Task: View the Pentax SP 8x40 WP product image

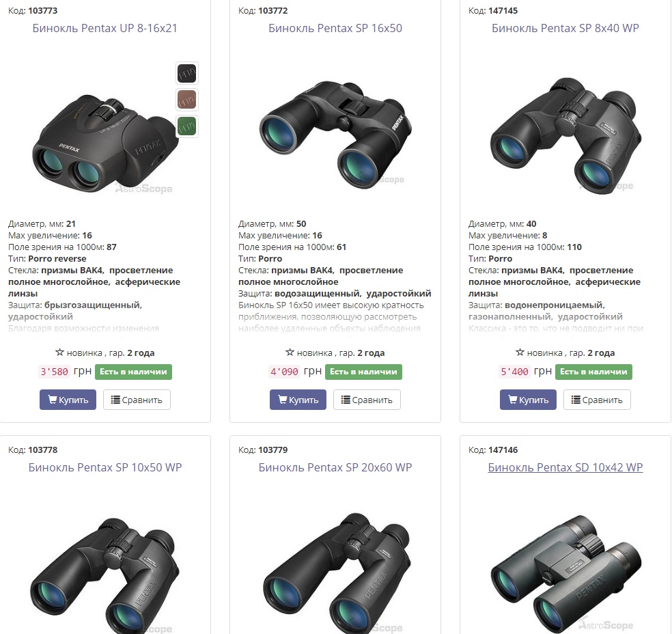Action: [565, 135]
